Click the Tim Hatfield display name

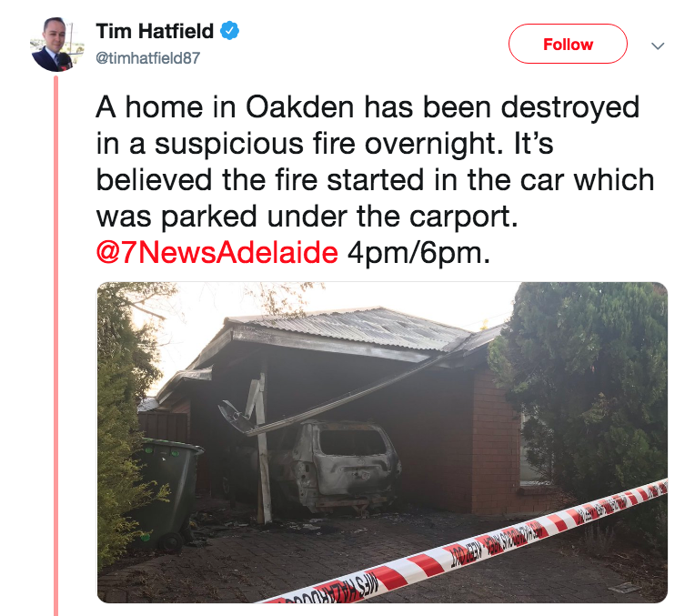click(x=155, y=31)
